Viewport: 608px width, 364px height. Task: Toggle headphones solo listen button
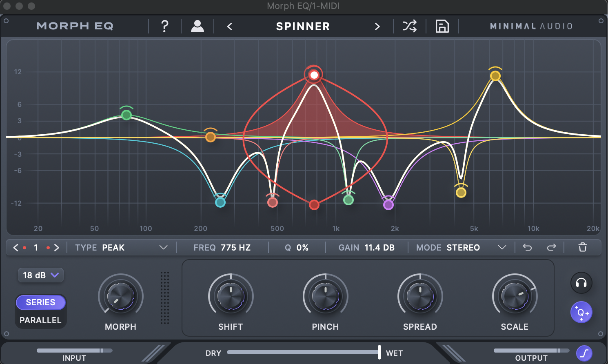tap(581, 282)
